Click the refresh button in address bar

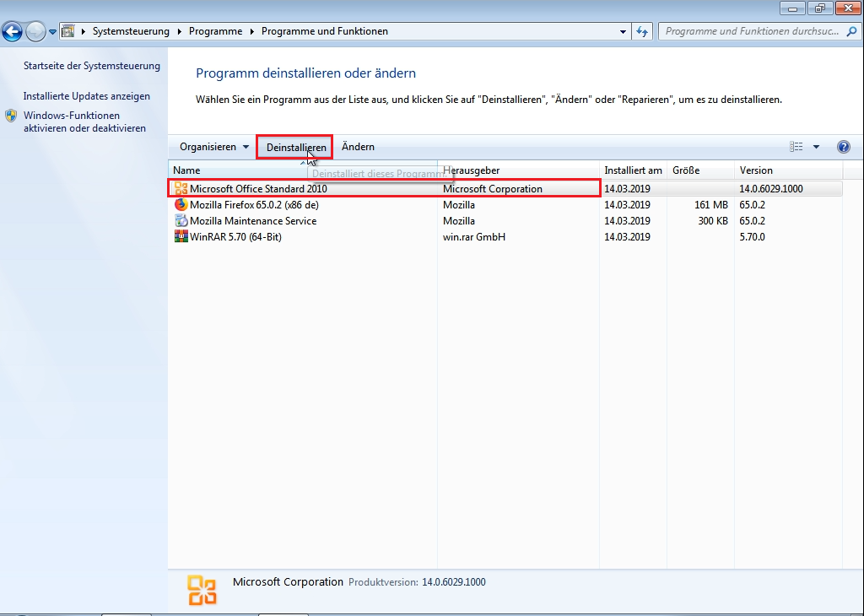pos(642,31)
